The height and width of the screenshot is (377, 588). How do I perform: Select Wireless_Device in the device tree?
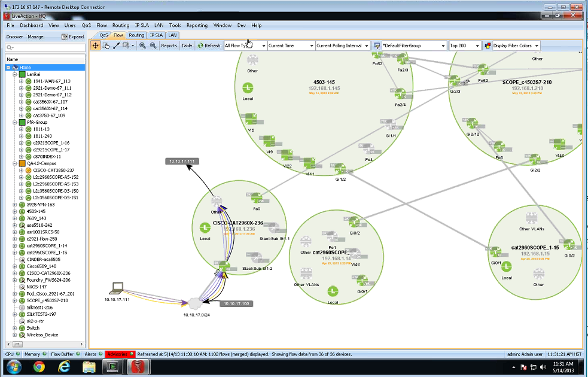pyautogui.click(x=42, y=335)
